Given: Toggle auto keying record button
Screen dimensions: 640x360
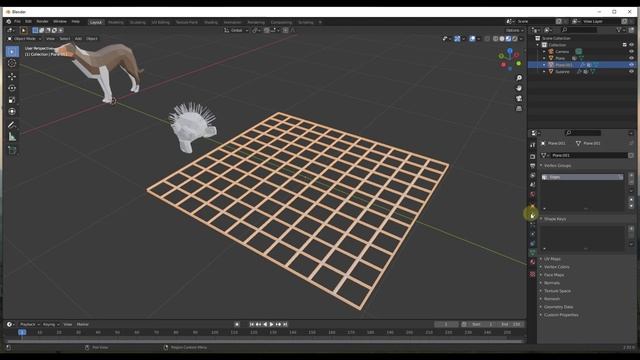Looking at the screenshot, I should [237, 324].
